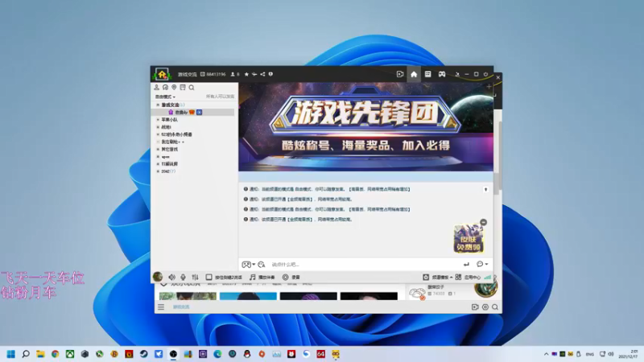Expand the sixth channel in the tree
The height and width of the screenshot is (362, 644).
point(158,149)
